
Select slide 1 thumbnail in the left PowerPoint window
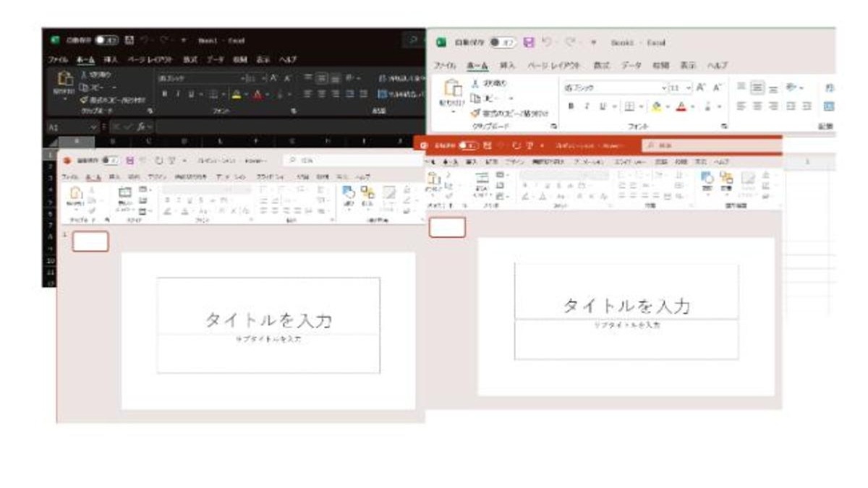[90, 241]
